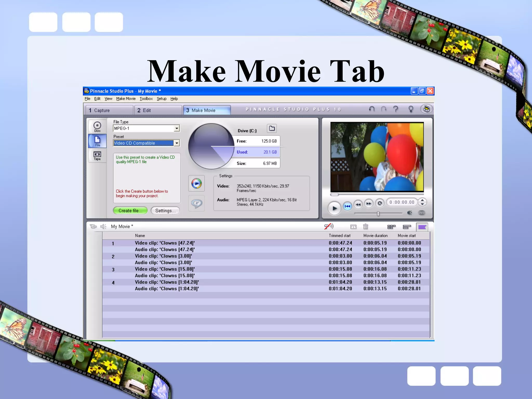Click the preview scrubber bar

377,194
